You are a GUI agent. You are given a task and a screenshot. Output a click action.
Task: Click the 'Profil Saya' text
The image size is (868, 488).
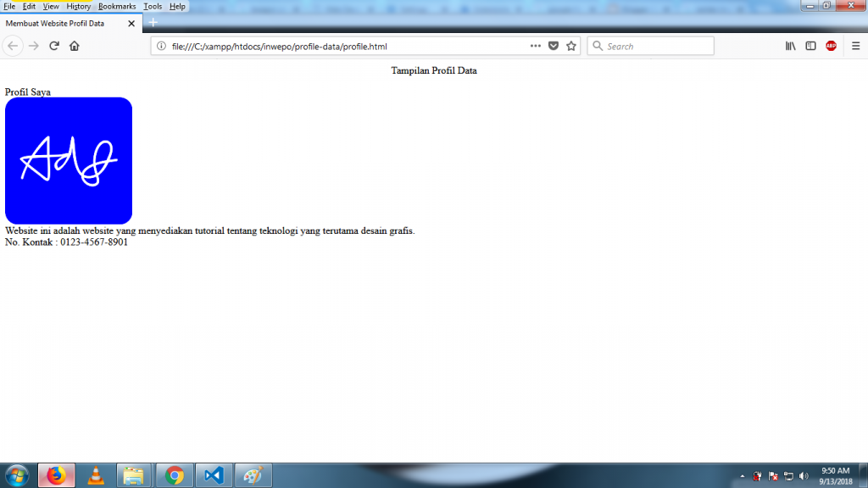tap(28, 91)
